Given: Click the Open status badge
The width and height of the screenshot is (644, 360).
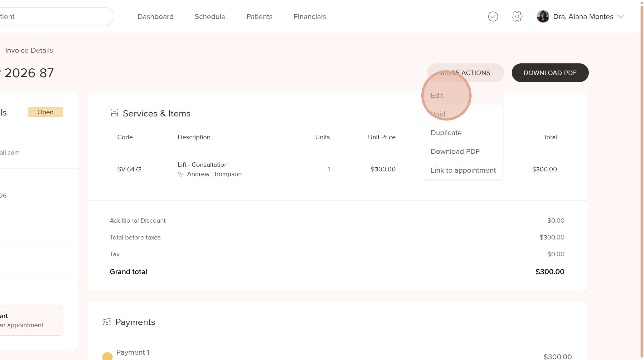Looking at the screenshot, I should 46,112.
